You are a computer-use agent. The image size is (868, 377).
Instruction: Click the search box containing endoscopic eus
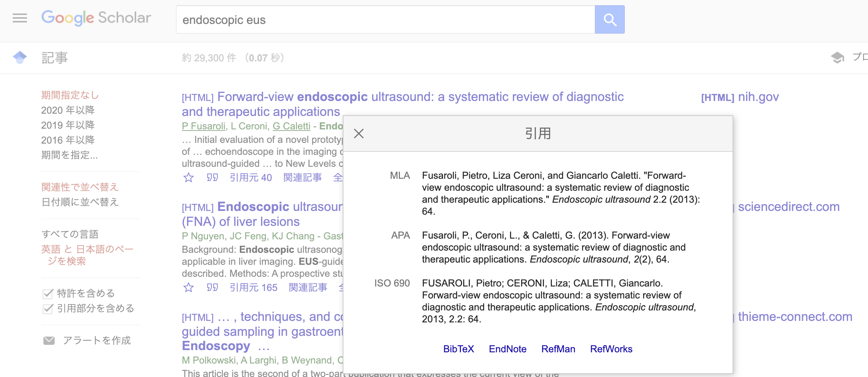(x=385, y=20)
